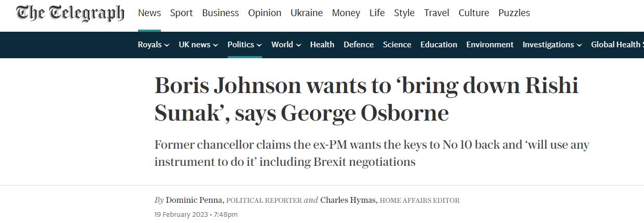Visit the Environment subsection

point(490,45)
